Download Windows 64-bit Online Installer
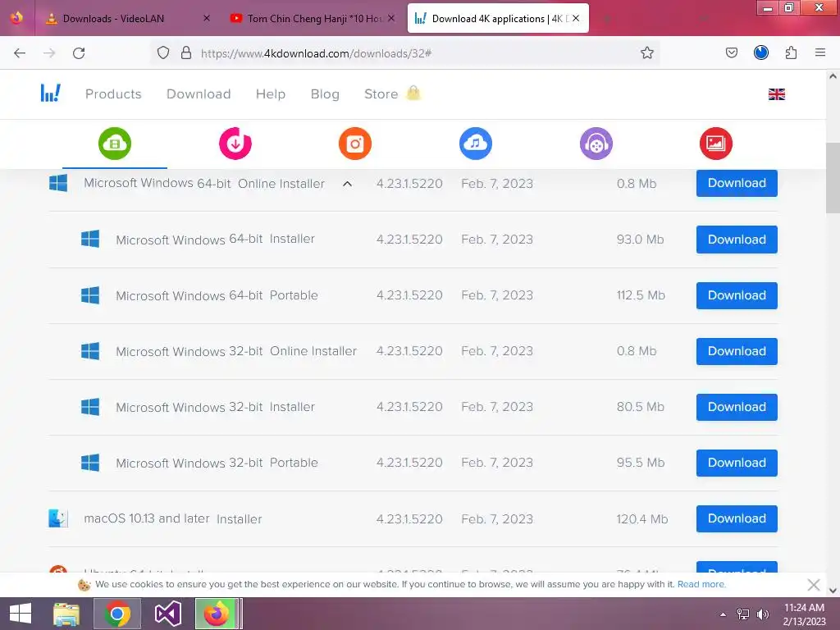The height and width of the screenshot is (630, 840). tap(737, 183)
